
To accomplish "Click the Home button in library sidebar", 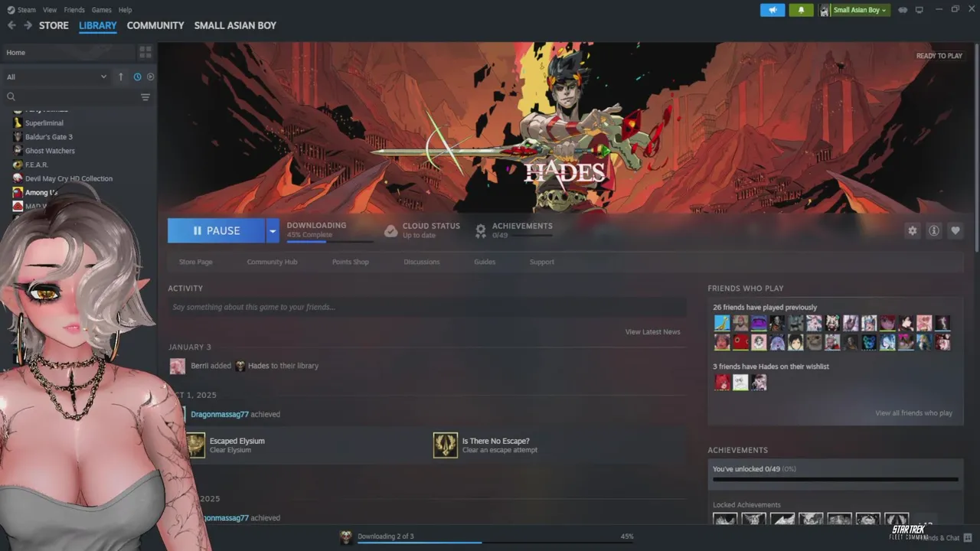I will 69,53.
